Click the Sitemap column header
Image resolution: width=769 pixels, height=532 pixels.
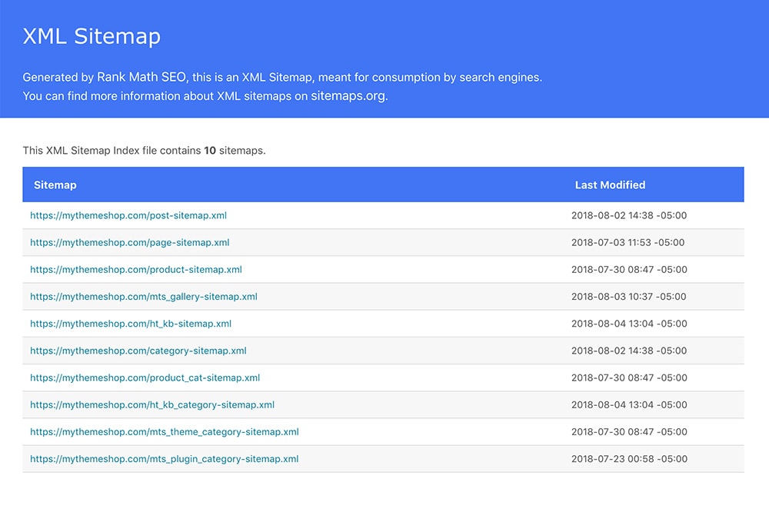55,185
